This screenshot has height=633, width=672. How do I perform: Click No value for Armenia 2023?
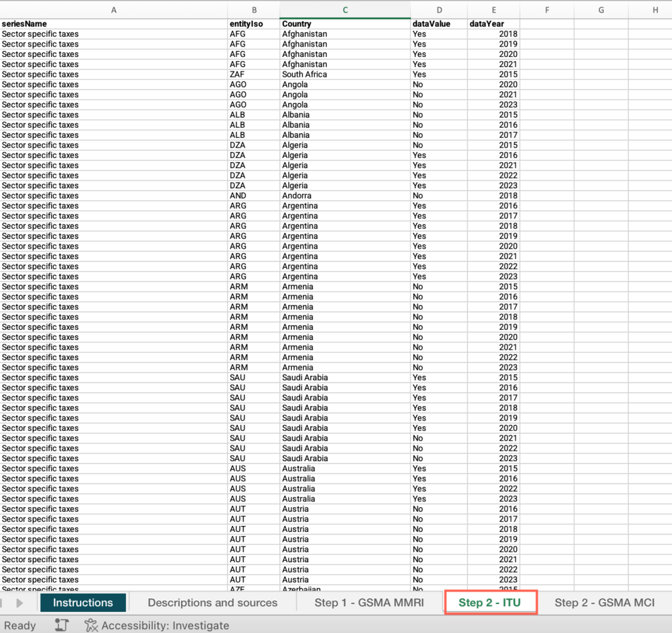pyautogui.click(x=439, y=367)
